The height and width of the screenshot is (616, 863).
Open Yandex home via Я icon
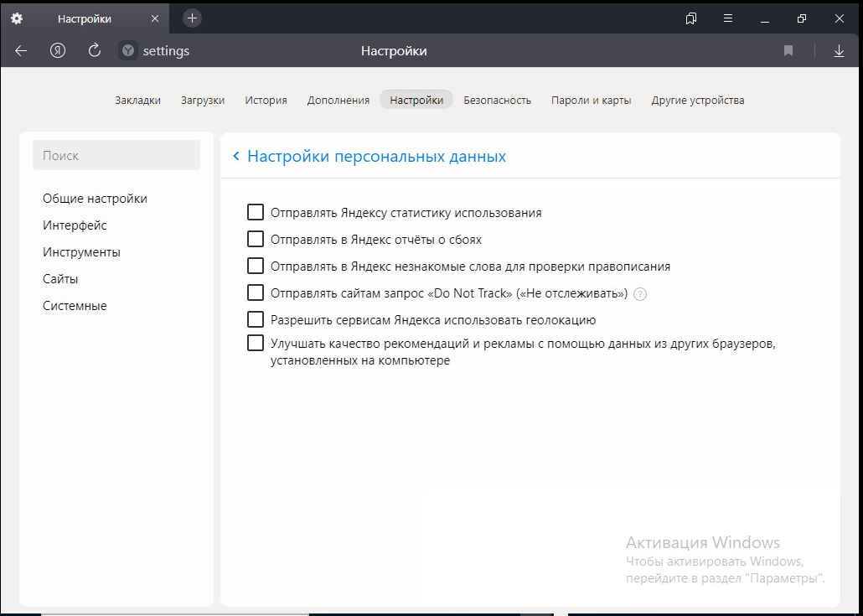coord(58,51)
